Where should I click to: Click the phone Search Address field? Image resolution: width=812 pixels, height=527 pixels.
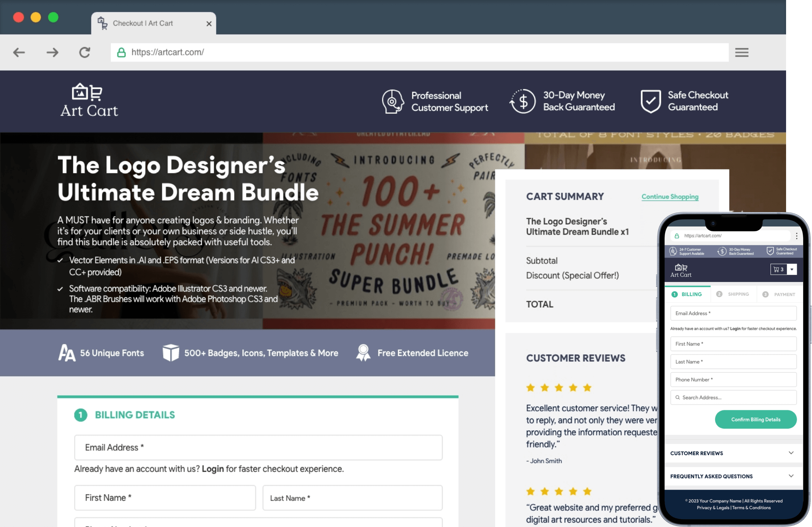coord(733,397)
